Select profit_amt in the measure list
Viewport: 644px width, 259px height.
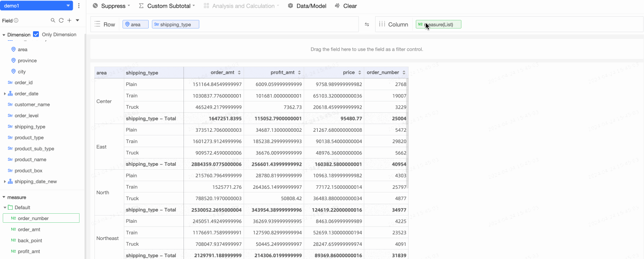(29, 251)
